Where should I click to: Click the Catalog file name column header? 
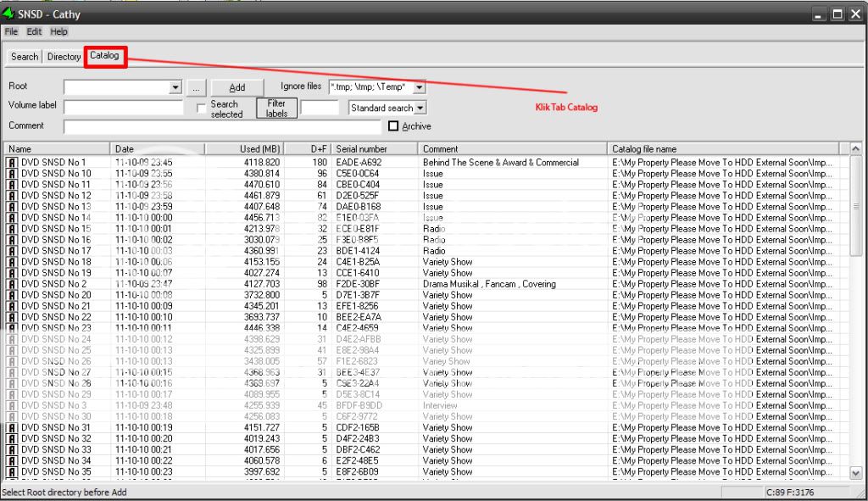[724, 149]
